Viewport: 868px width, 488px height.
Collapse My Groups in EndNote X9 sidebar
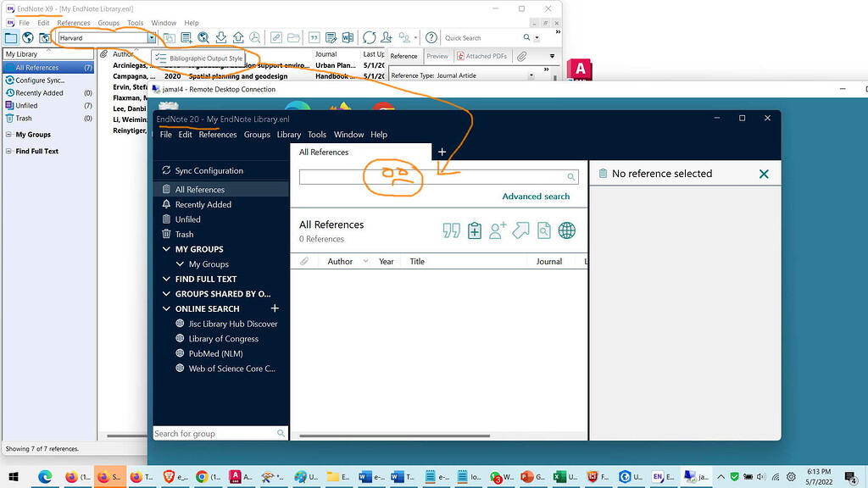pyautogui.click(x=8, y=135)
